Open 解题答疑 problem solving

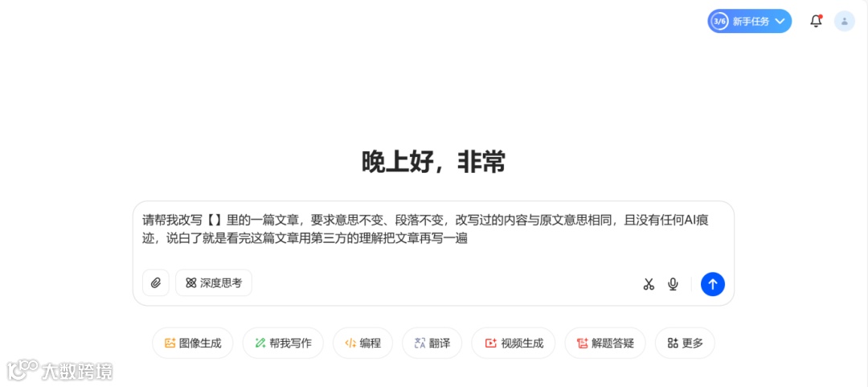605,344
